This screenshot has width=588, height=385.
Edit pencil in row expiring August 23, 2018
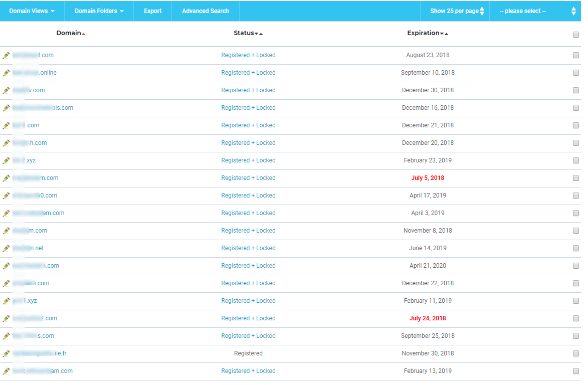click(6, 55)
